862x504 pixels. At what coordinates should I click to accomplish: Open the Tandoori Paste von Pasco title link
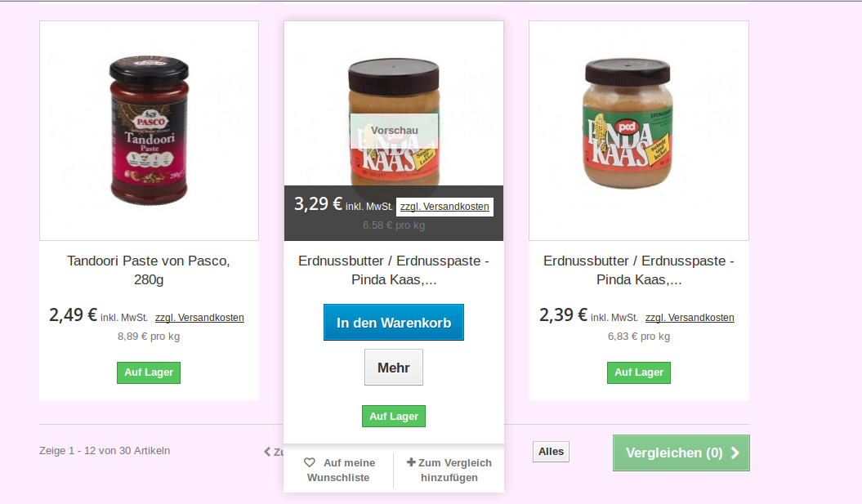pos(149,270)
